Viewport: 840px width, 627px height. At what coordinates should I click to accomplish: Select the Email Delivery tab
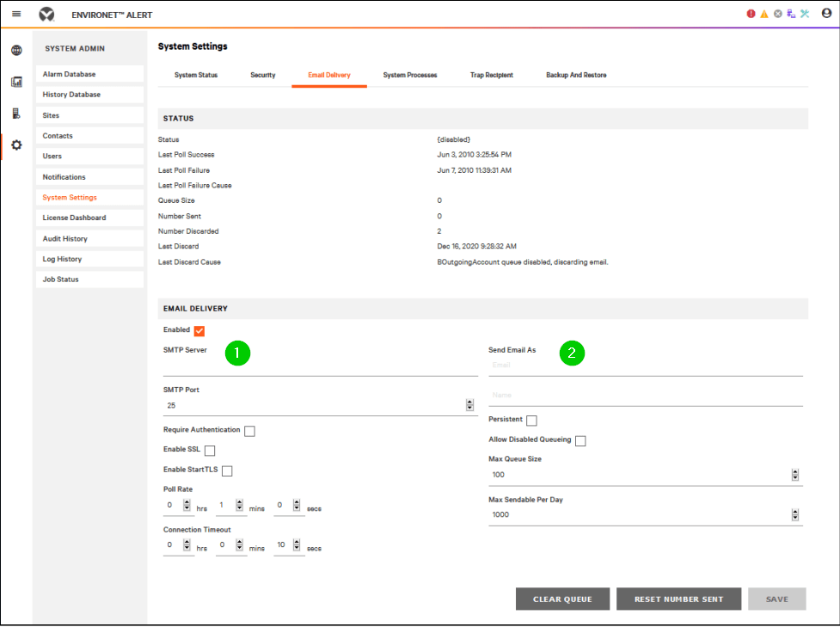[329, 75]
